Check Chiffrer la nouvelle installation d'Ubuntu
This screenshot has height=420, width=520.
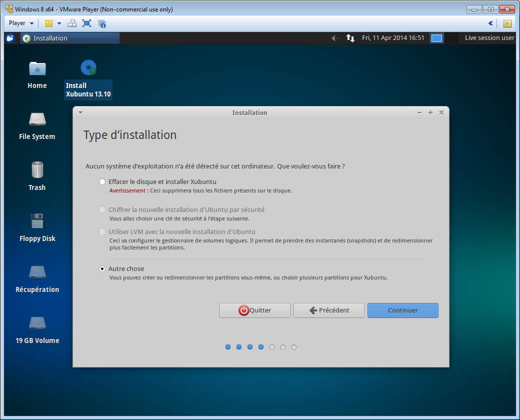[102, 209]
